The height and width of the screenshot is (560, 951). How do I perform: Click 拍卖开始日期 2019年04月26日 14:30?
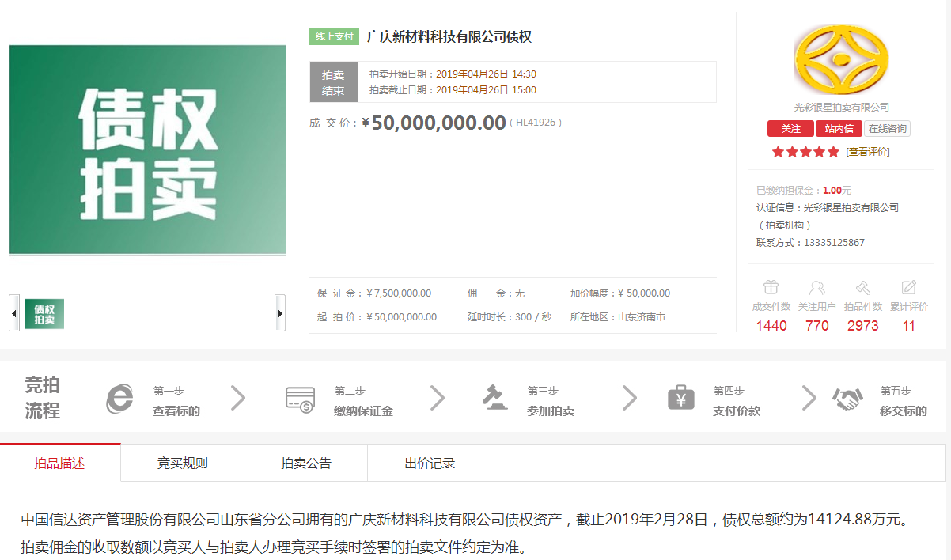click(x=453, y=74)
